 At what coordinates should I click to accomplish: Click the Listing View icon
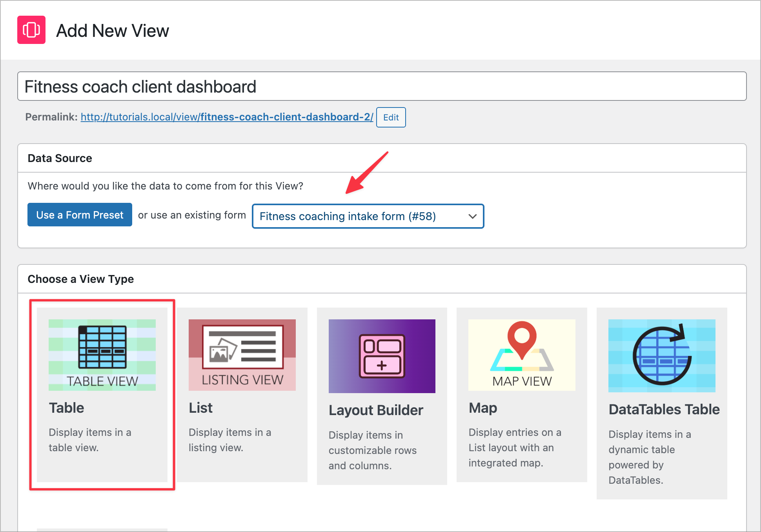[x=242, y=354]
